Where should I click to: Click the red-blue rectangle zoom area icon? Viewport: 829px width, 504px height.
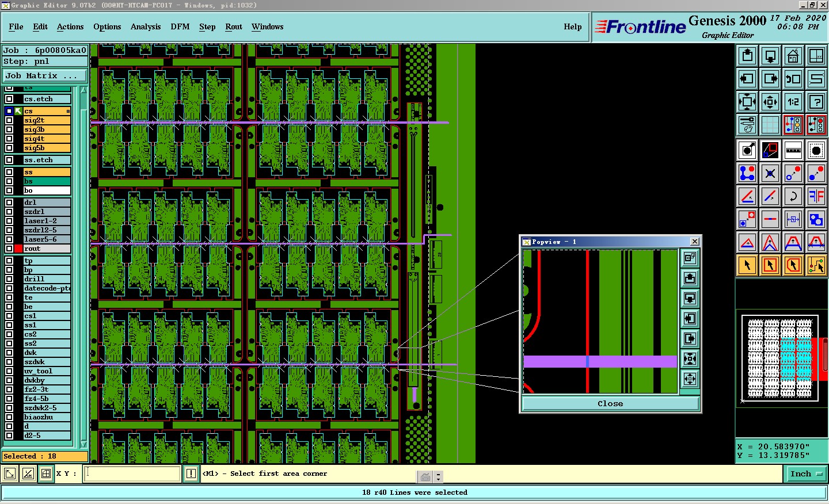[x=770, y=151]
